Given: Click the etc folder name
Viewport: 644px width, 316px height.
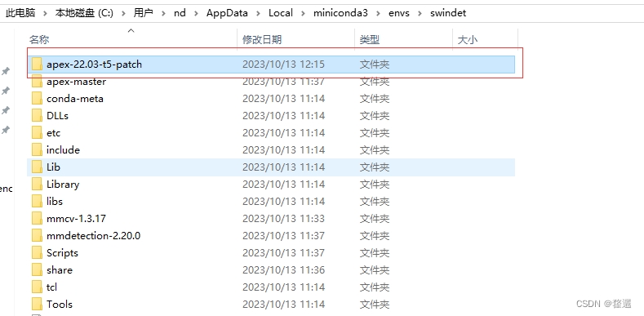Looking at the screenshot, I should coord(53,133).
